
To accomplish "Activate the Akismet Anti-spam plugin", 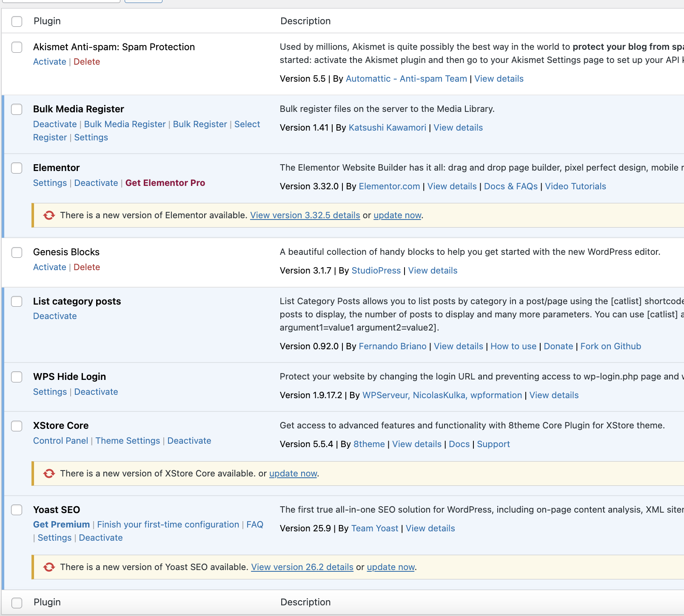I will click(x=50, y=62).
